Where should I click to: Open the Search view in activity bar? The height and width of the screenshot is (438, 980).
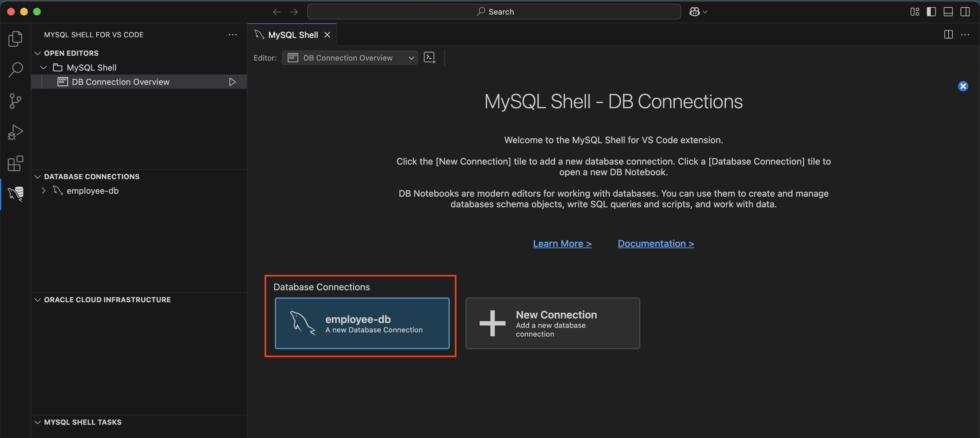15,70
